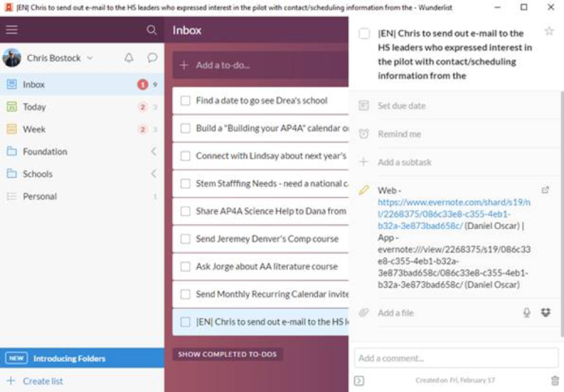Screen dimensions: 564x392
Task: Check off Stem Staffing Needs task
Action: (x=185, y=184)
